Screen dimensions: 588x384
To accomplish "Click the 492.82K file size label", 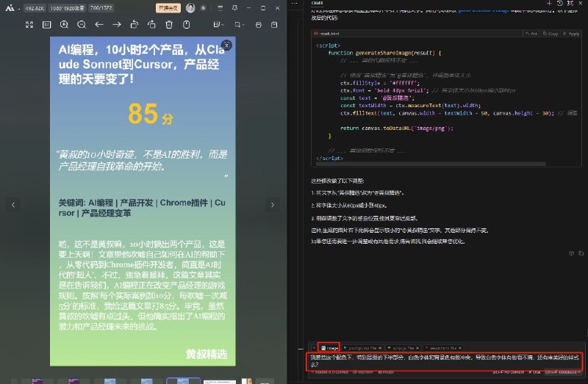I will [35, 8].
